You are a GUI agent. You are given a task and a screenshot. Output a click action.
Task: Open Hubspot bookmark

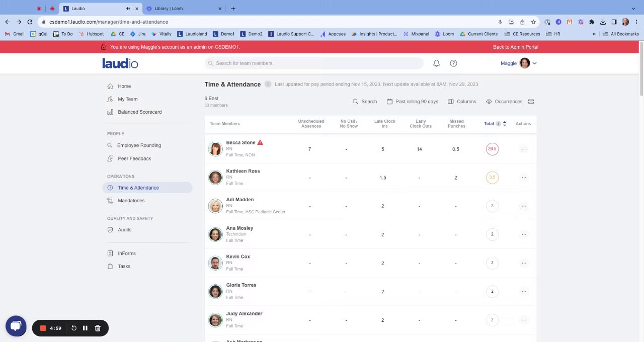pos(91,34)
